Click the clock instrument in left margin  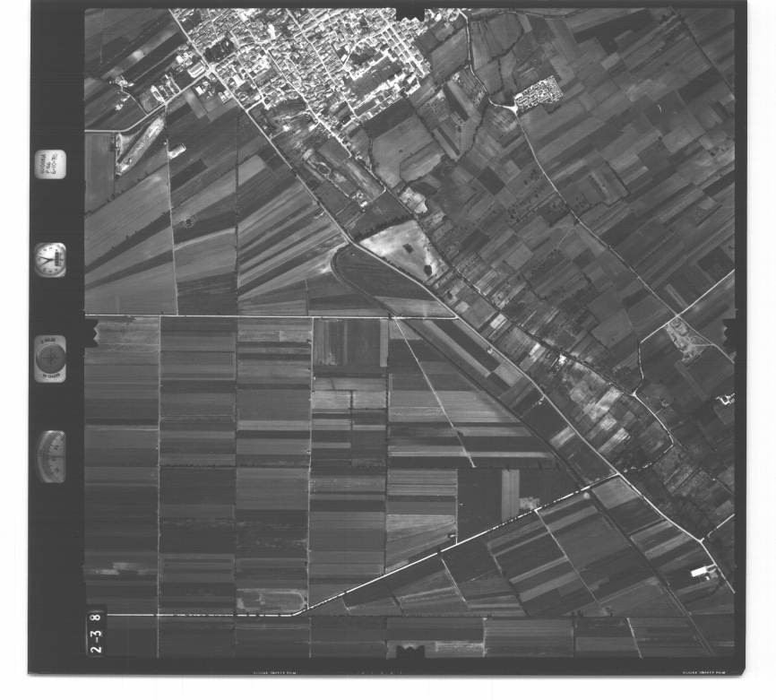[x=50, y=260]
